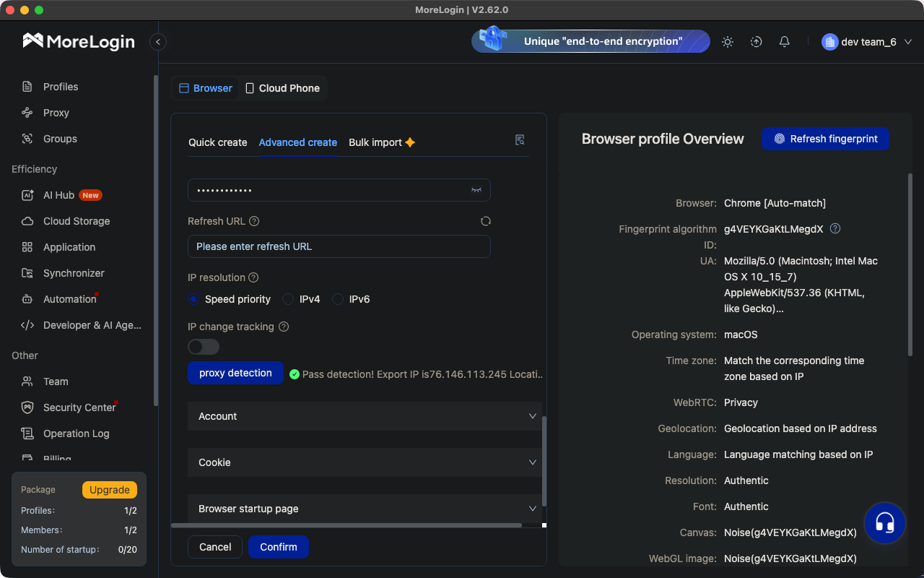The height and width of the screenshot is (578, 924).
Task: Select the Bulk import tab
Action: [x=382, y=142]
